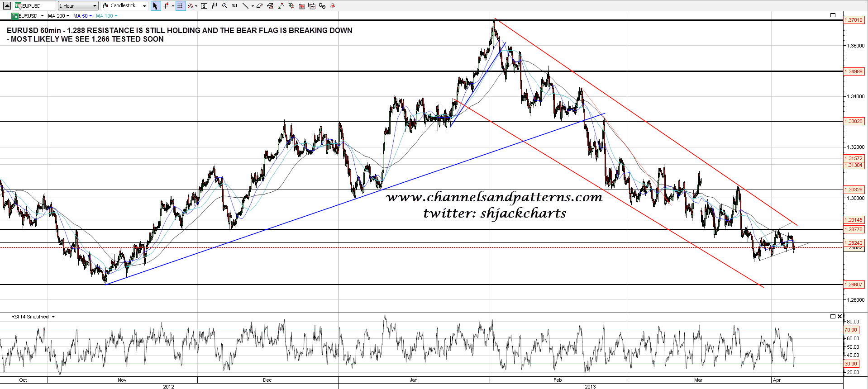Collapse the toolbar with up-arrow button

tap(7, 6)
